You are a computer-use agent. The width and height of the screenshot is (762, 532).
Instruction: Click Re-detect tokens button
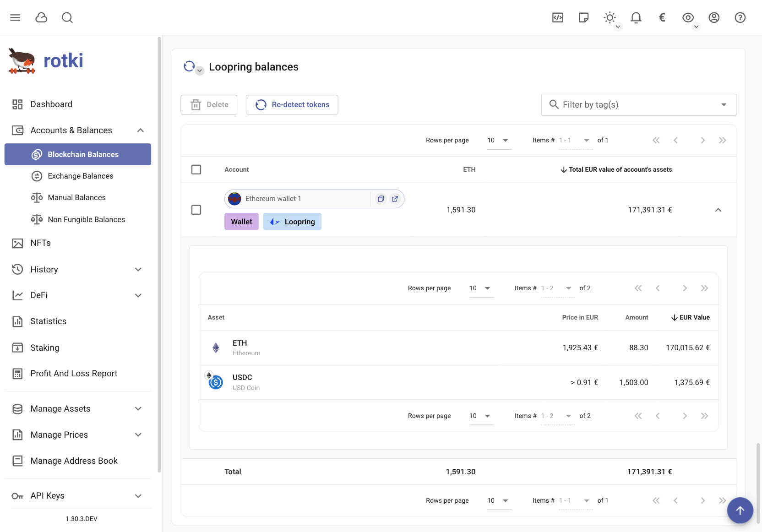pyautogui.click(x=292, y=105)
